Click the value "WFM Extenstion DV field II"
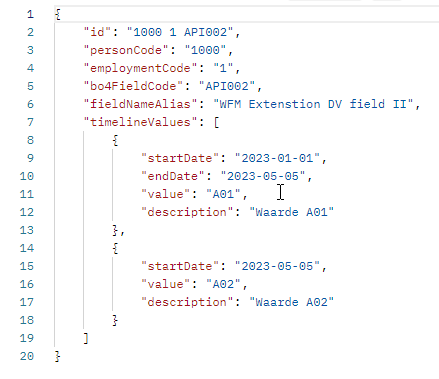 coord(313,104)
